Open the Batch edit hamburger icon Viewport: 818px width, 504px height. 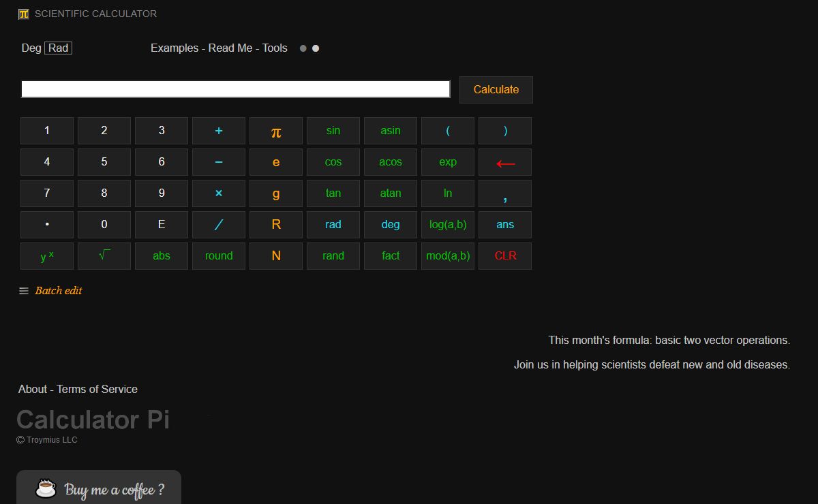[24, 291]
